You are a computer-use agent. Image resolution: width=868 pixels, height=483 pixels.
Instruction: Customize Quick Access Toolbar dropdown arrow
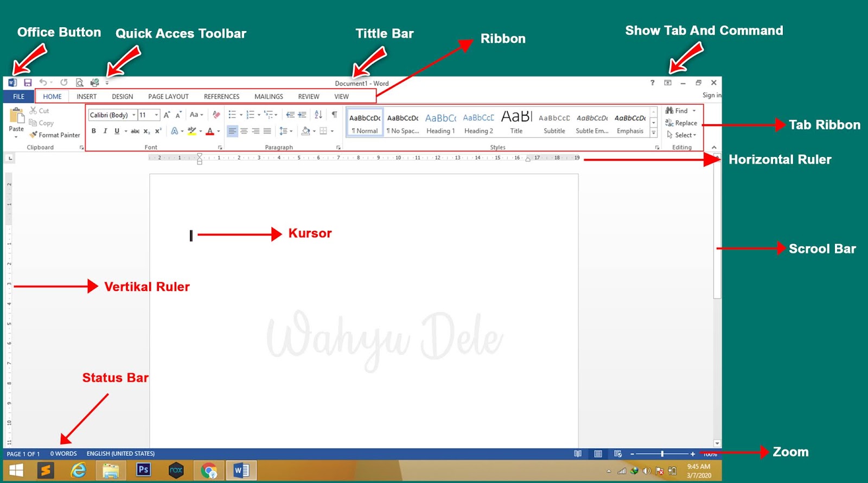click(107, 83)
